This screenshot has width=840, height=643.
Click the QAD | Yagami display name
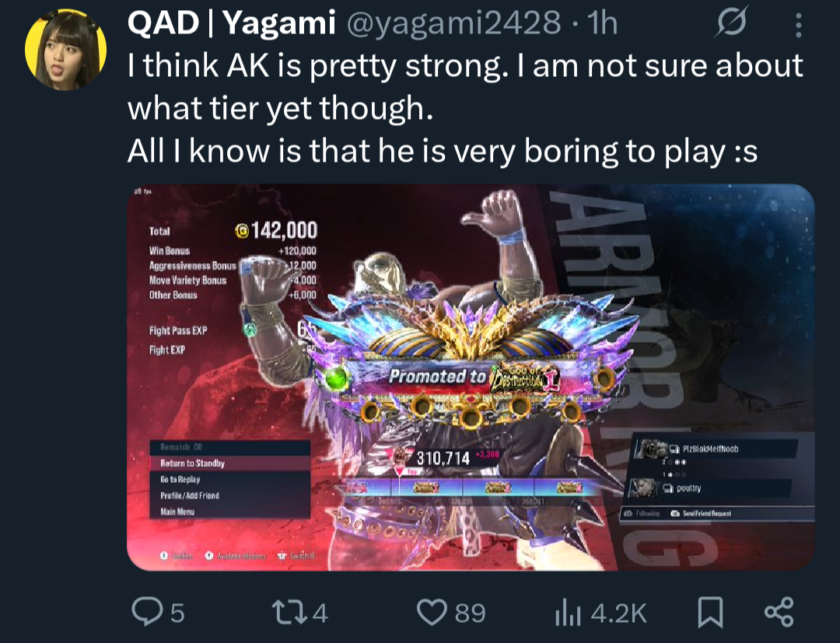coord(232,23)
